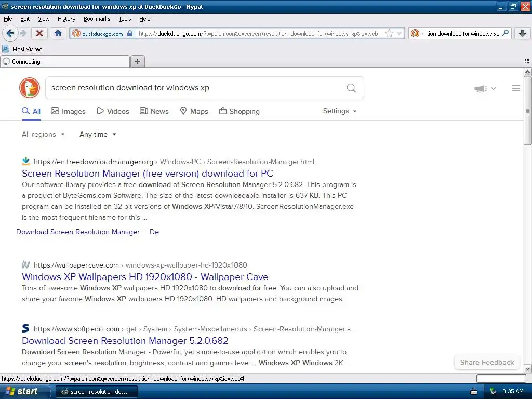
Task: Open the History menu
Action: 66,19
